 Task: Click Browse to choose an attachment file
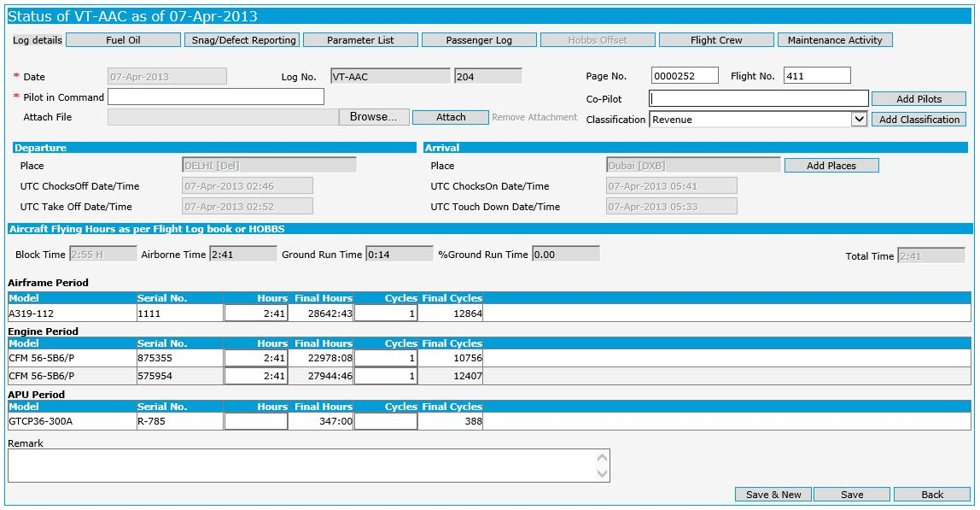(374, 117)
